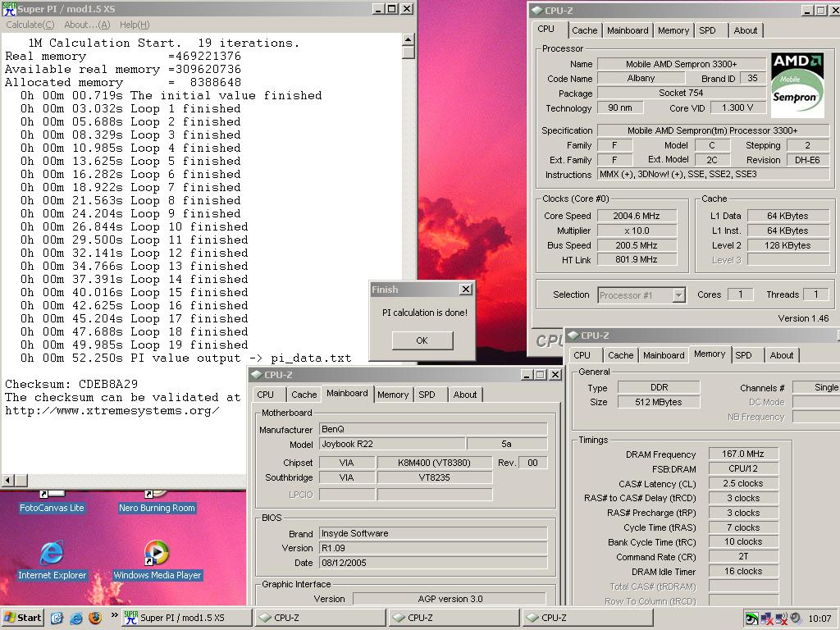Click the Show Desktop quick launch icon
The image size is (840, 630).
[x=57, y=618]
